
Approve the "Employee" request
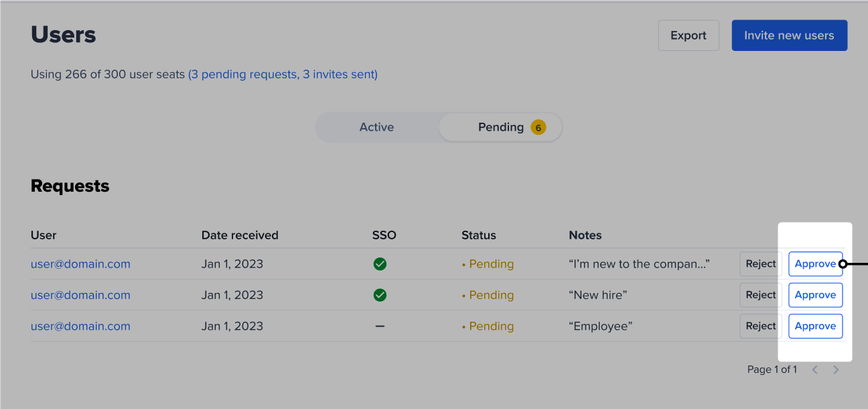click(x=815, y=326)
